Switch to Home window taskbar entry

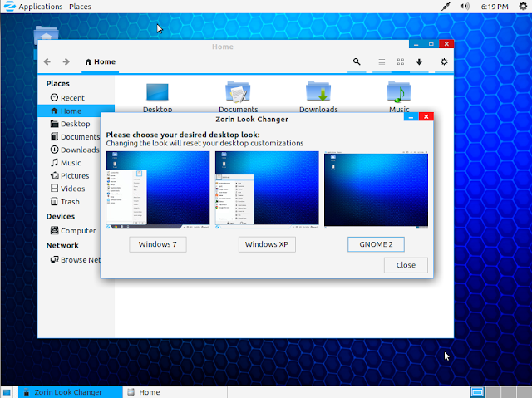[175, 392]
